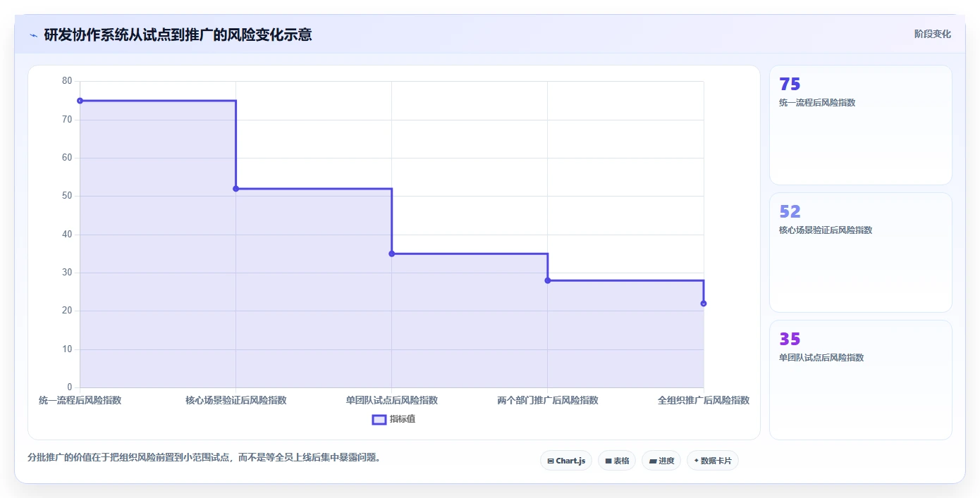
Task: Click y-axis tick label 20
Action: coord(67,311)
